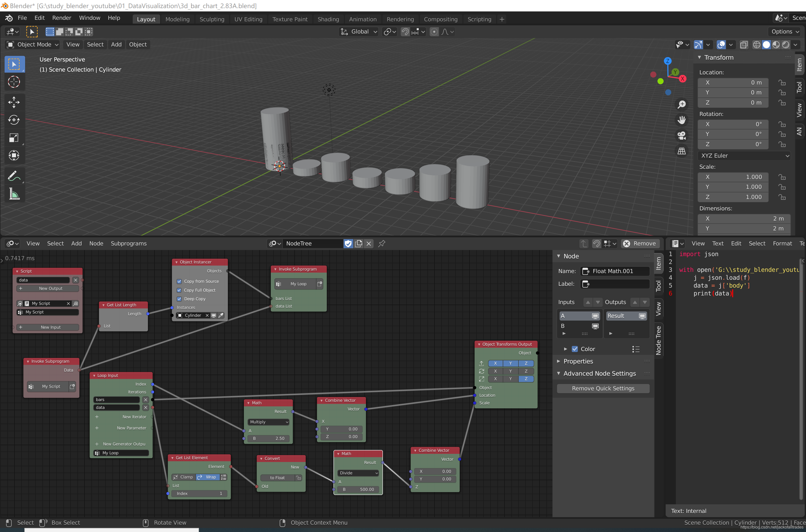
Task: Select the 3D Cursor tool
Action: point(14,82)
